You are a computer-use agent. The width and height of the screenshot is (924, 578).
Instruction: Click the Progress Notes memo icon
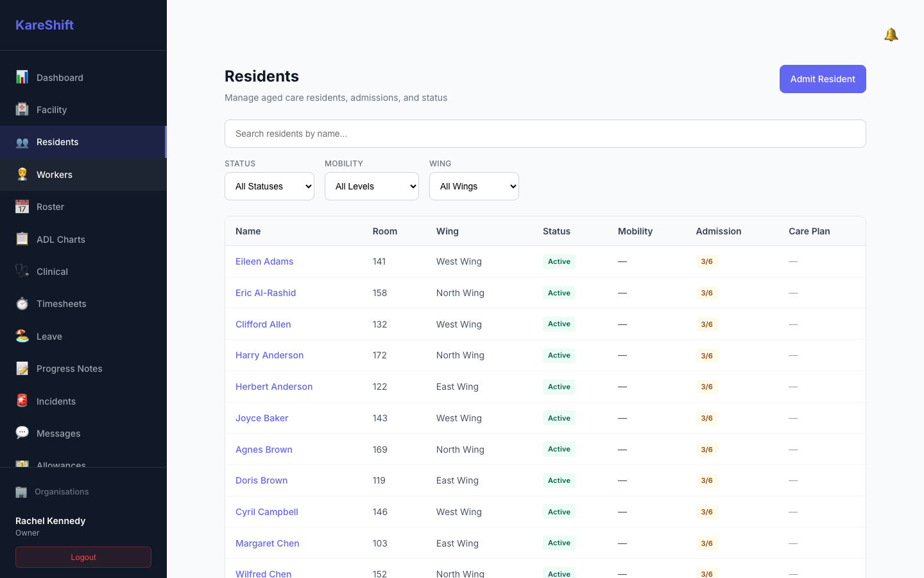22,369
